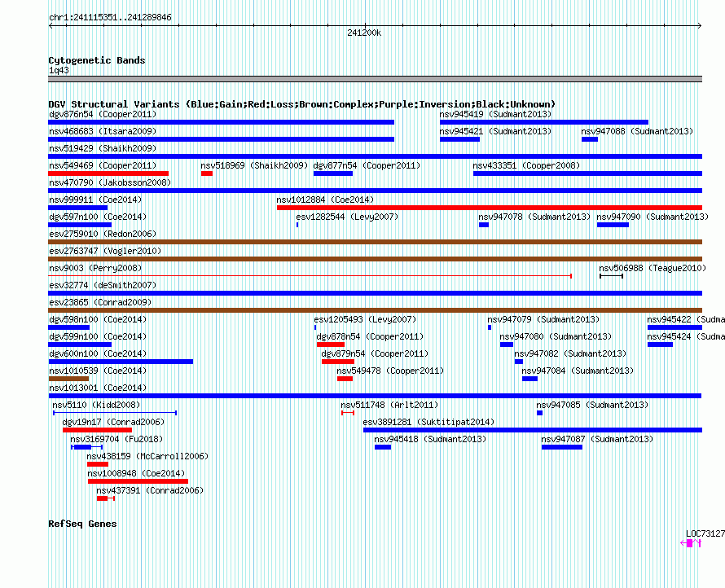Screen dimensions: 725x588
Task: Open the esv3891281 (Suktitipat2014) label
Action: click(x=428, y=422)
